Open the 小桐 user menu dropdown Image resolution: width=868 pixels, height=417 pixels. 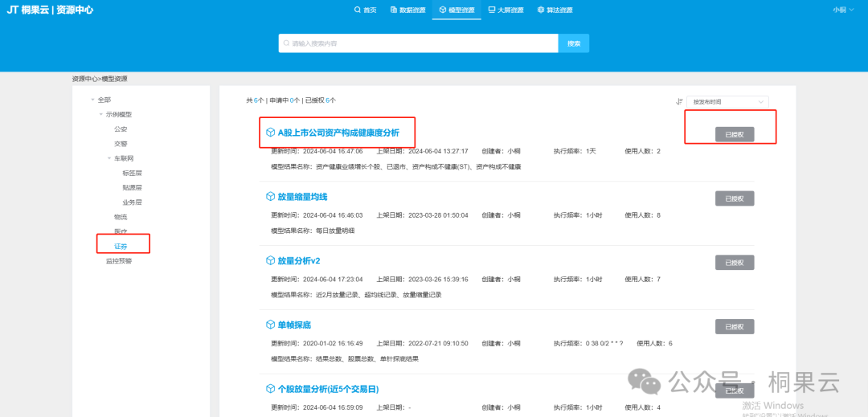pyautogui.click(x=842, y=10)
